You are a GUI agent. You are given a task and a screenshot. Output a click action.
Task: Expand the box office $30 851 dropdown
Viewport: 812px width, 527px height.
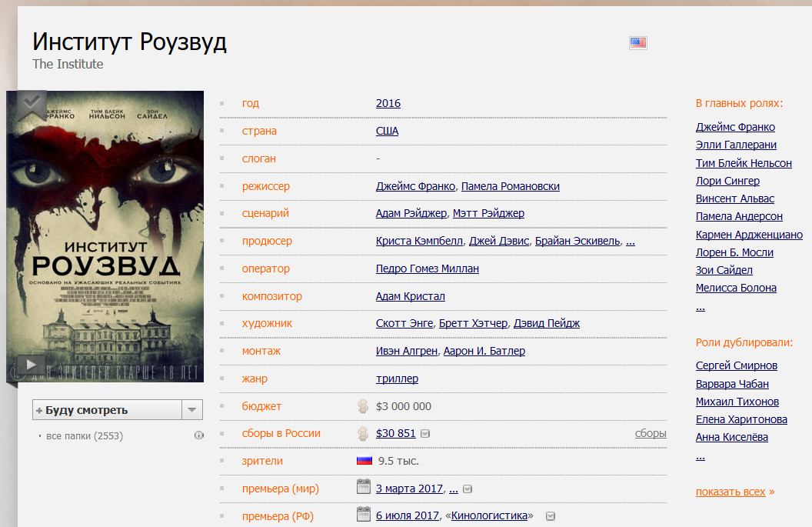(425, 434)
